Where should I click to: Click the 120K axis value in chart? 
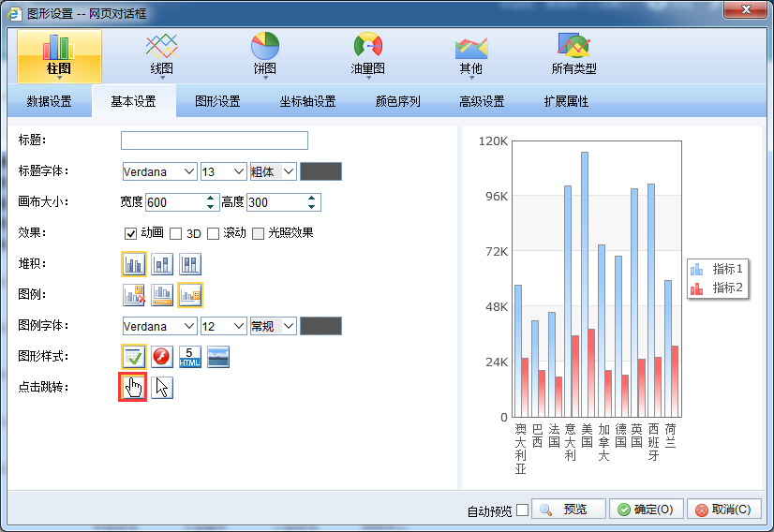tap(493, 141)
